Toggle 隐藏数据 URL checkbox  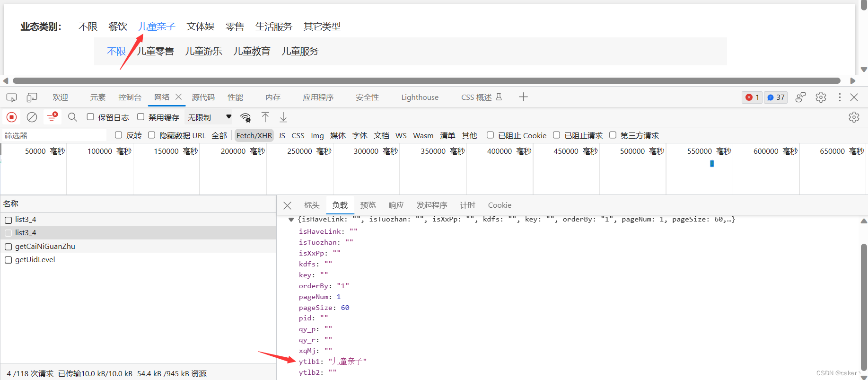pyautogui.click(x=151, y=135)
